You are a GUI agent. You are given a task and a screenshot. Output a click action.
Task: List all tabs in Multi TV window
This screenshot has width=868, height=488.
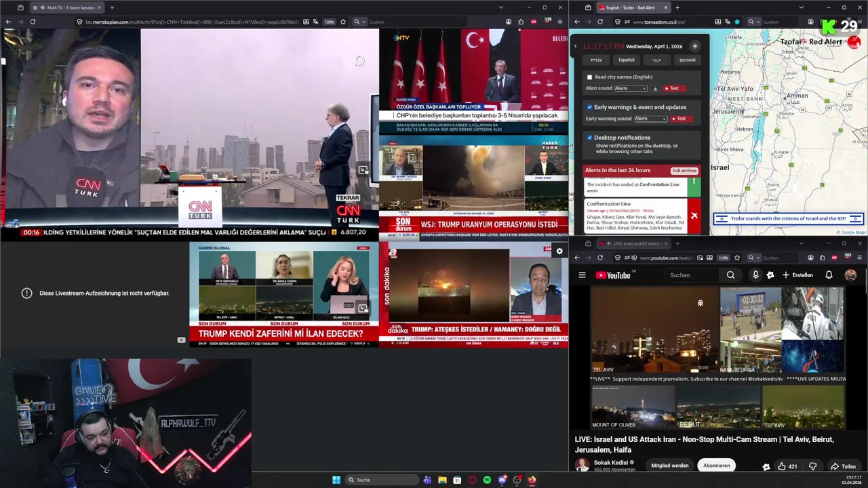[x=500, y=7]
